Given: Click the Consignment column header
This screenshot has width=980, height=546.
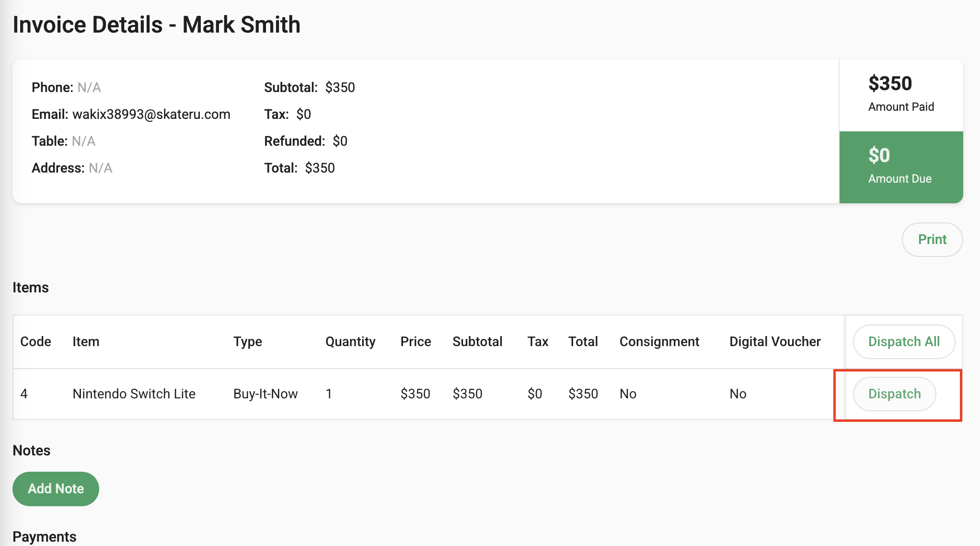Looking at the screenshot, I should (659, 342).
